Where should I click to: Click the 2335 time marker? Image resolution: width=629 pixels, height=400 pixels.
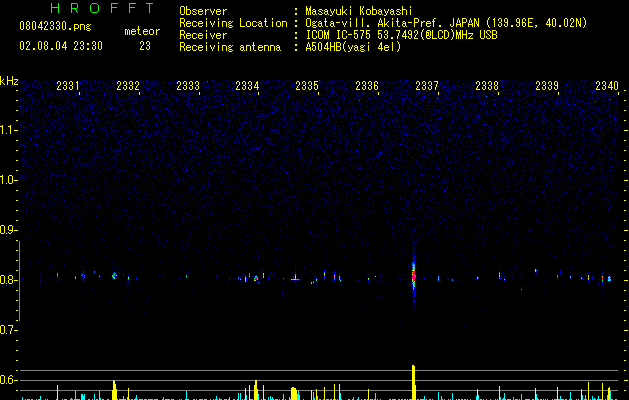coord(307,86)
